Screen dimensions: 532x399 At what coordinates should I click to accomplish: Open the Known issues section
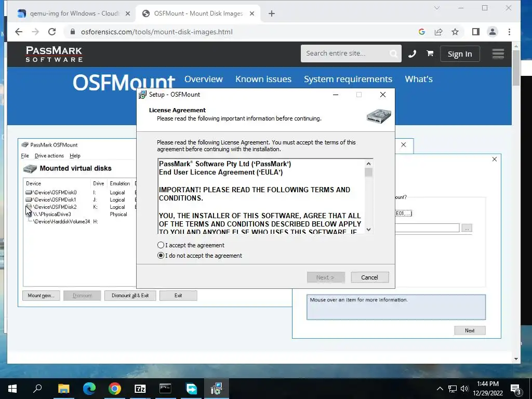coord(263,79)
